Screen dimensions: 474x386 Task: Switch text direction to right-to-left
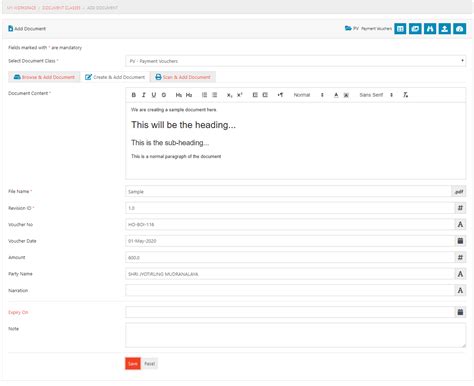[x=280, y=95]
